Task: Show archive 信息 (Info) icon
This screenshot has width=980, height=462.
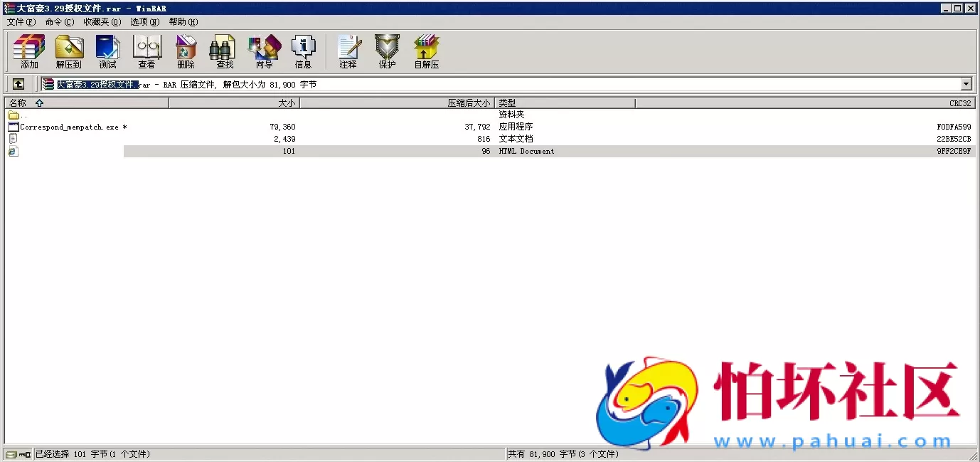Action: [x=303, y=51]
